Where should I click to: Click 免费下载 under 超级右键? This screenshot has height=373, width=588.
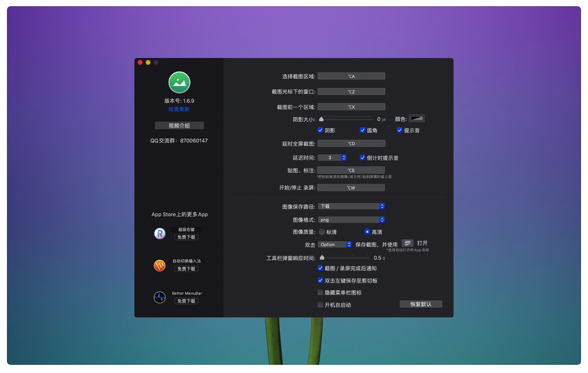[x=186, y=237]
